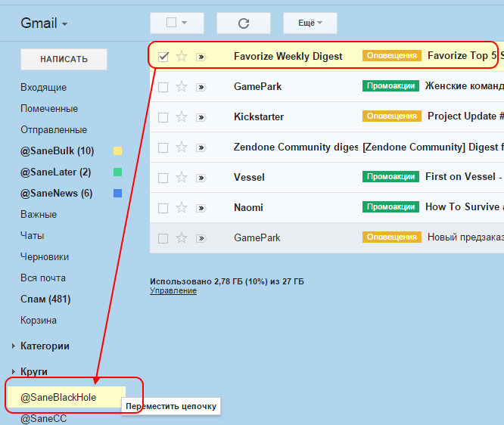
Task: Click Оповещения tag on Favorize Weekly Digest
Action: click(392, 55)
